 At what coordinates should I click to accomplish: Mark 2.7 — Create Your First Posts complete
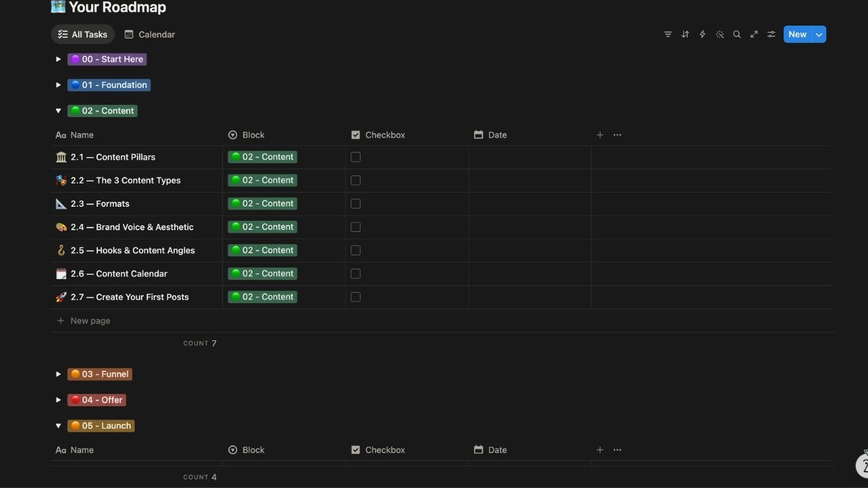tap(355, 296)
